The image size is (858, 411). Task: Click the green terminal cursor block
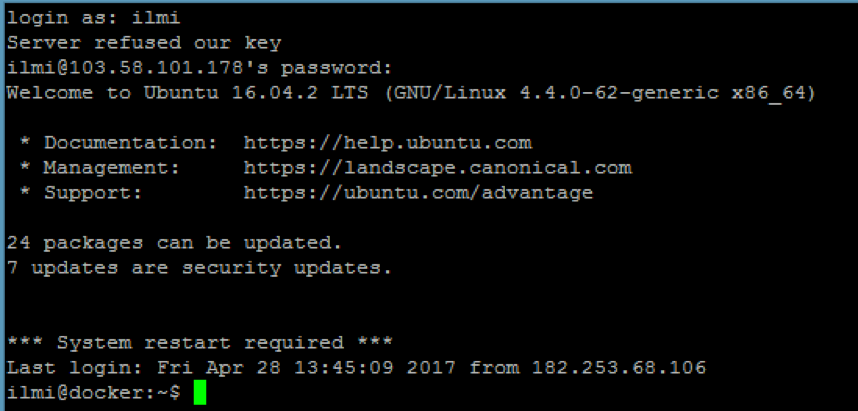point(200,393)
